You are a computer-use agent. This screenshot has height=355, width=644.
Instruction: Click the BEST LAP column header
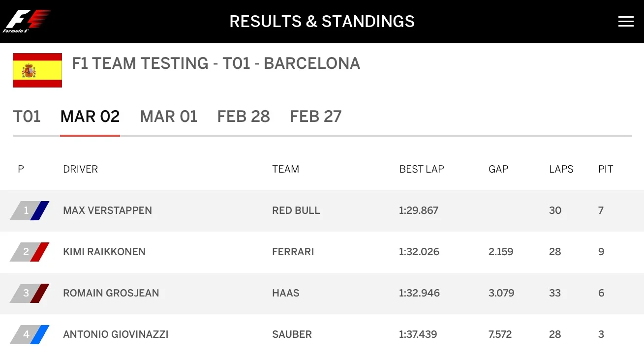(422, 169)
